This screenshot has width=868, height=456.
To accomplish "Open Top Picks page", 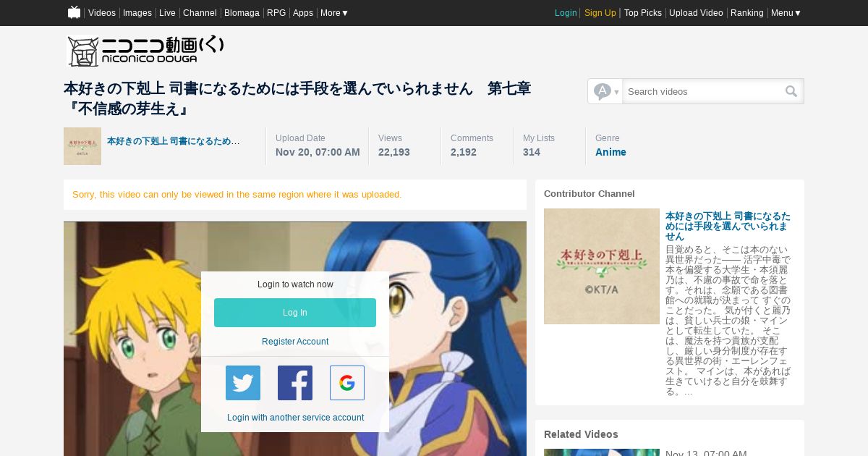I will [x=643, y=13].
